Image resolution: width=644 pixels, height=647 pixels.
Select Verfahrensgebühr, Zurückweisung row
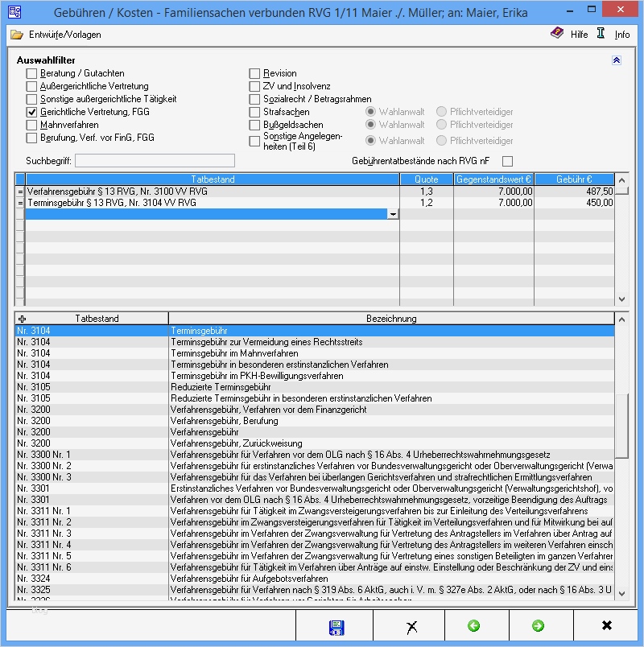(315, 443)
